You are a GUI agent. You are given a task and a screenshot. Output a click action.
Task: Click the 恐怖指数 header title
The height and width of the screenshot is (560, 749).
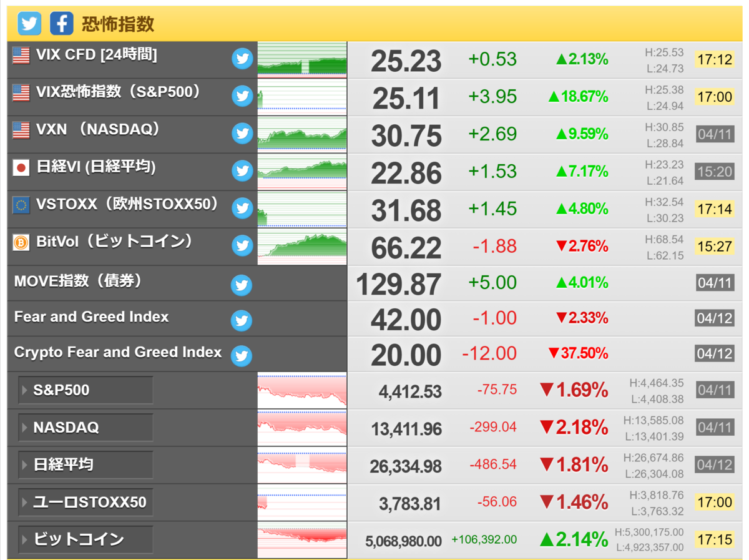pyautogui.click(x=117, y=24)
